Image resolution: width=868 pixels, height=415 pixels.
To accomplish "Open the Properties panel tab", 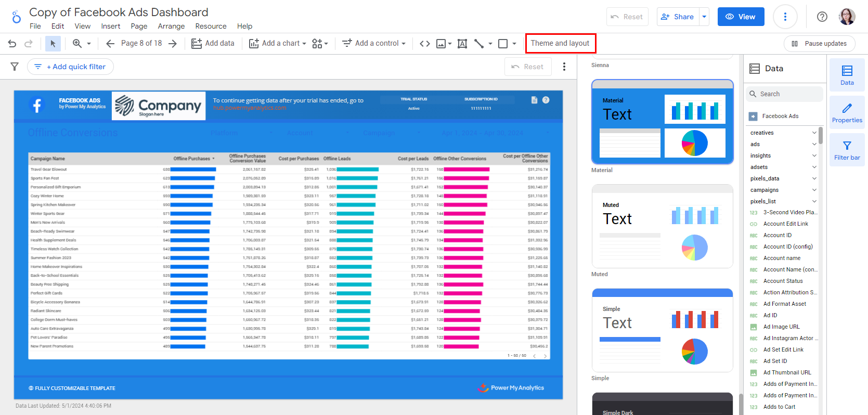I will pyautogui.click(x=847, y=113).
